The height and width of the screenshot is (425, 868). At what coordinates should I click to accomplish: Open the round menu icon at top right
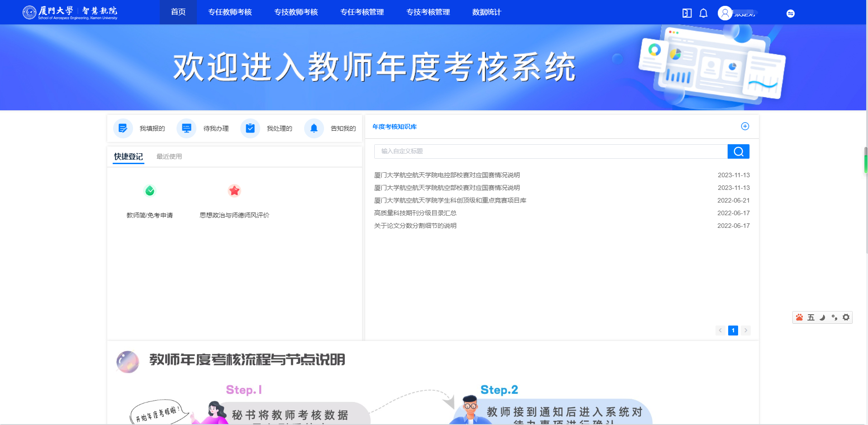791,14
